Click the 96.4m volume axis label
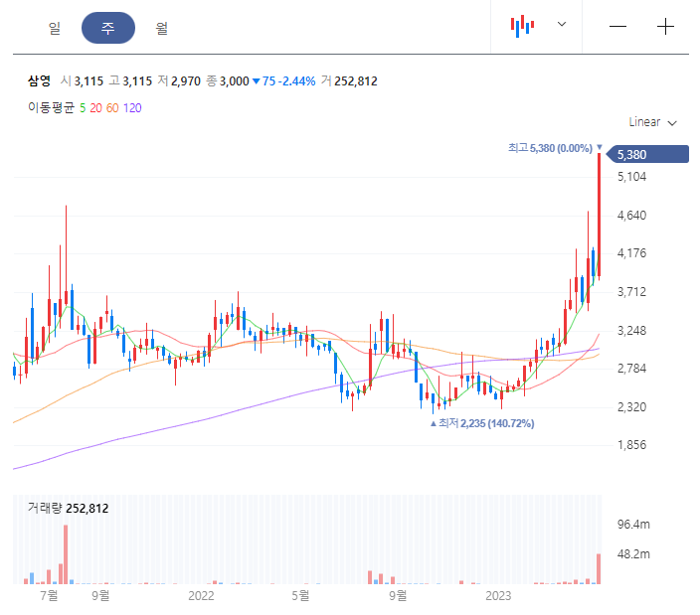Screen dimensions: 700x615 tap(633, 525)
